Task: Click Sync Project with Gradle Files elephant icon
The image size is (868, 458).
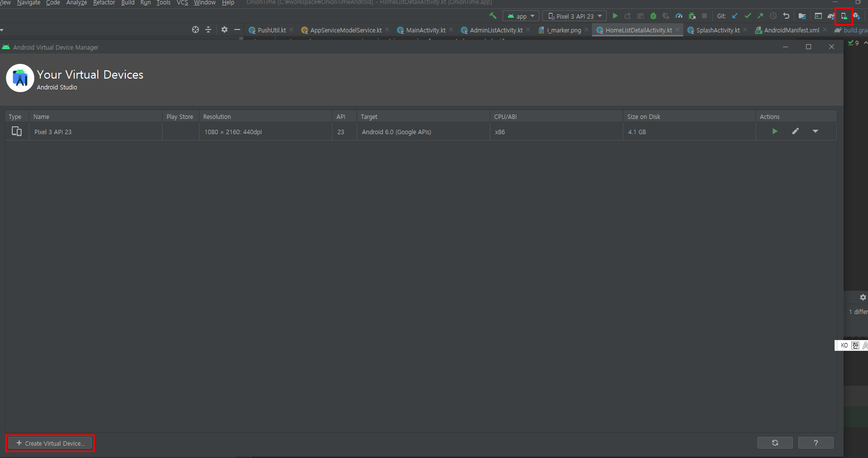Action: [831, 16]
